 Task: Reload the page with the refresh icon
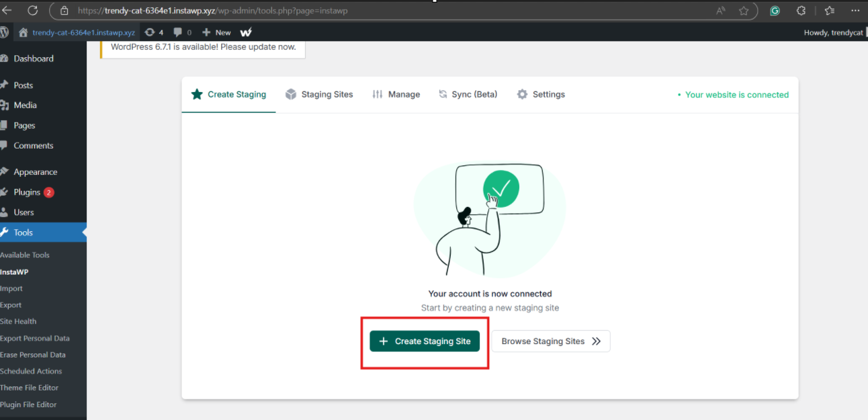(x=32, y=10)
